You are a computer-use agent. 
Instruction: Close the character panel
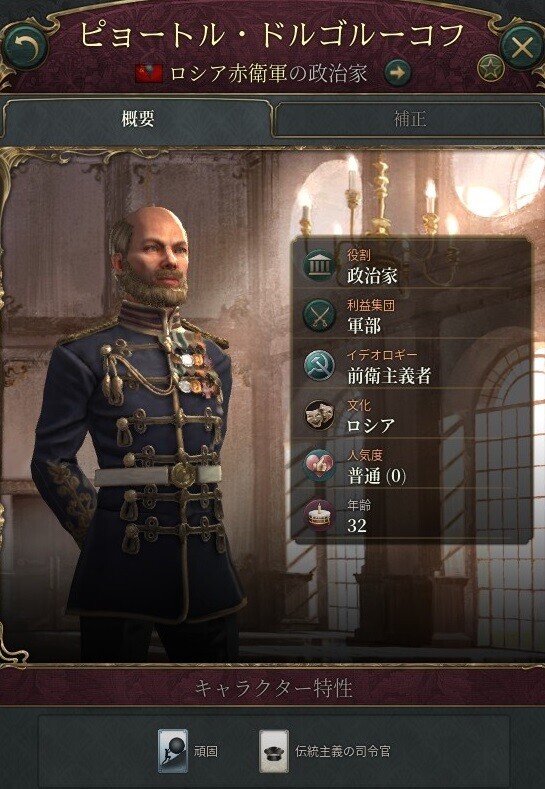[x=522, y=48]
